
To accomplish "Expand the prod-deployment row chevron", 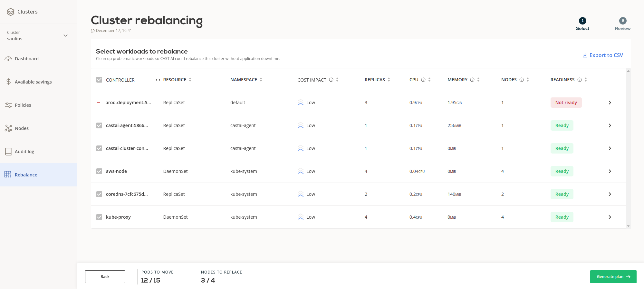I will click(x=610, y=103).
